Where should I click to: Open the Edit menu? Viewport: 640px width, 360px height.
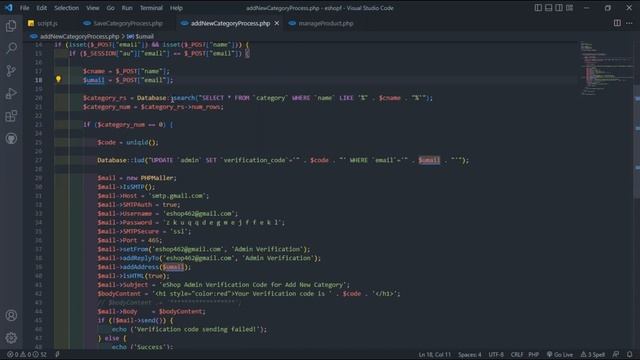click(41, 8)
